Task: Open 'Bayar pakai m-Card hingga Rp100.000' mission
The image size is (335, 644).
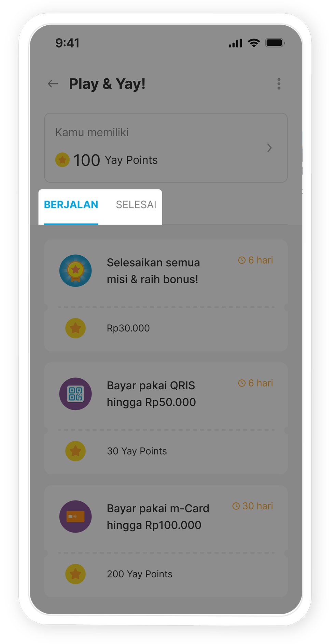Action: tap(158, 516)
